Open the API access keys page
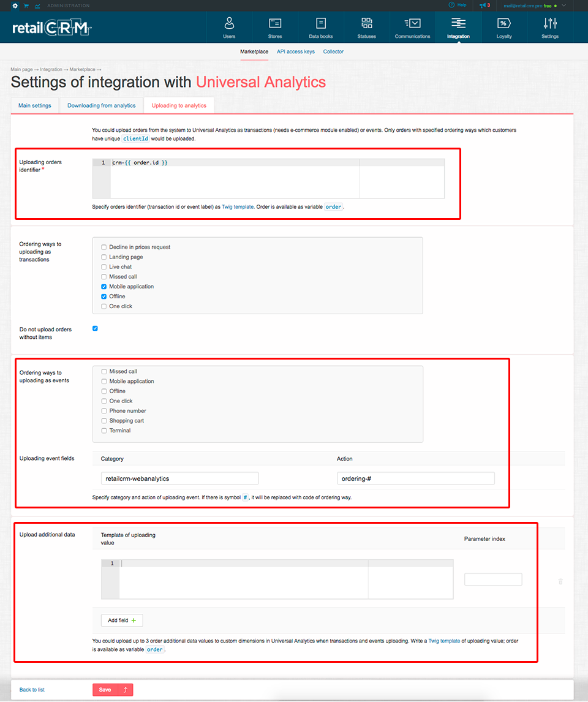588x702 pixels. point(296,51)
